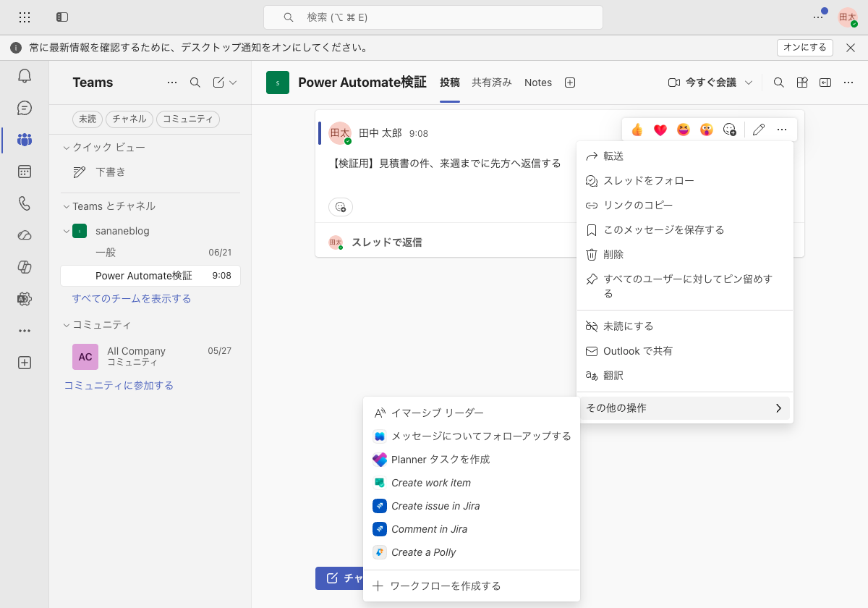
Task: Collapse the sananeblog team
Action: click(67, 231)
